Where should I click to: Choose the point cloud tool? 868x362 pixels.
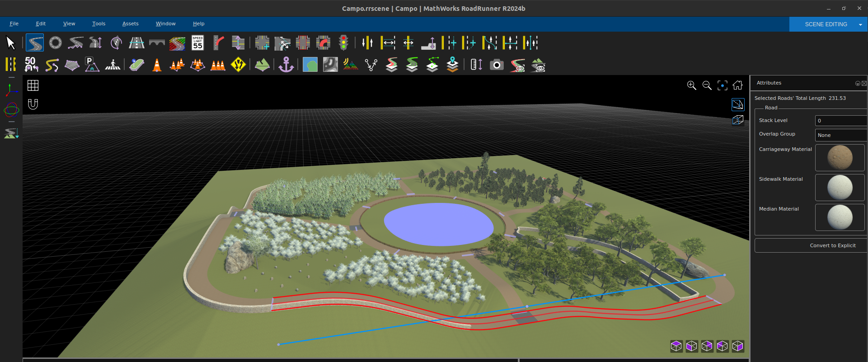[x=350, y=65]
